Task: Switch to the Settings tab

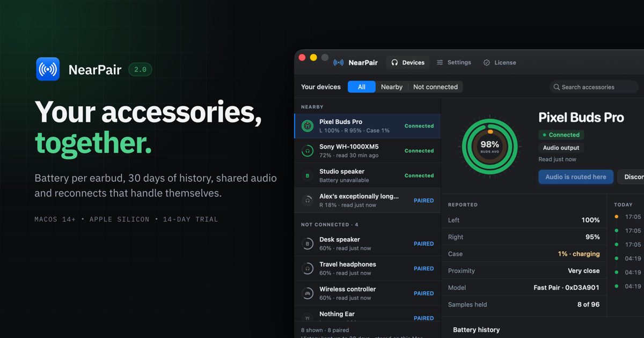Action: point(453,63)
